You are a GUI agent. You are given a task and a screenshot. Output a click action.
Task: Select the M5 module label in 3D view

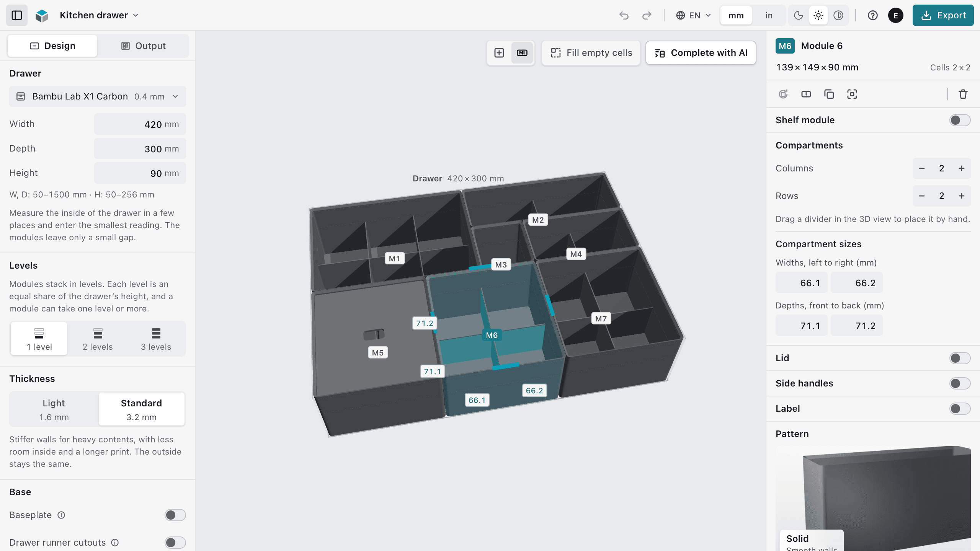[x=378, y=353]
